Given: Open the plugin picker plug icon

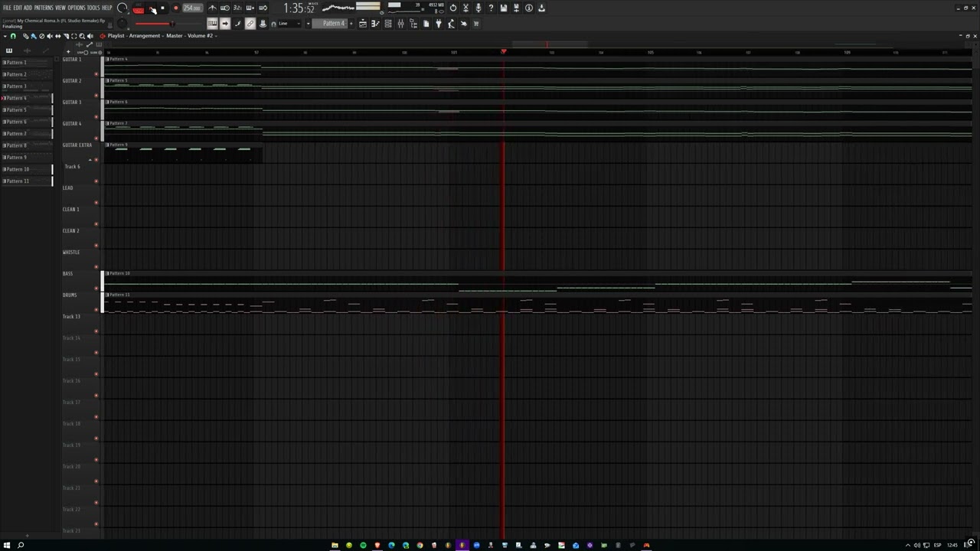Looking at the screenshot, I should pyautogui.click(x=438, y=24).
